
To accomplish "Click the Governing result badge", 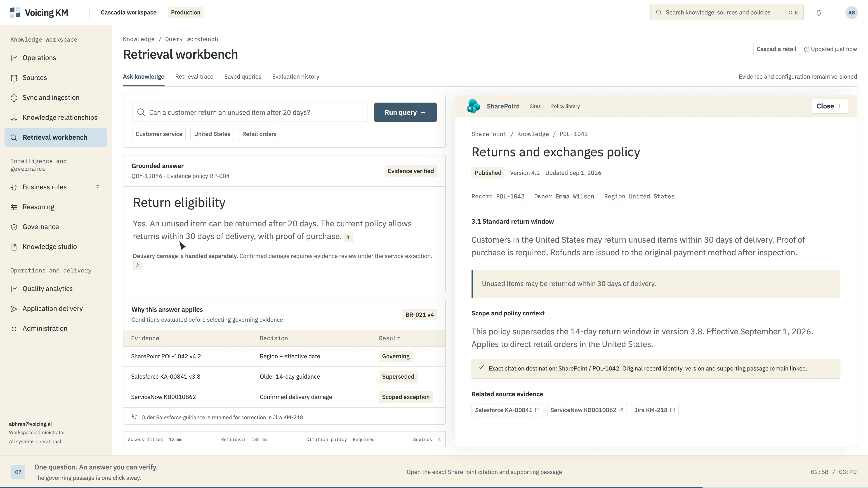I will tap(396, 356).
